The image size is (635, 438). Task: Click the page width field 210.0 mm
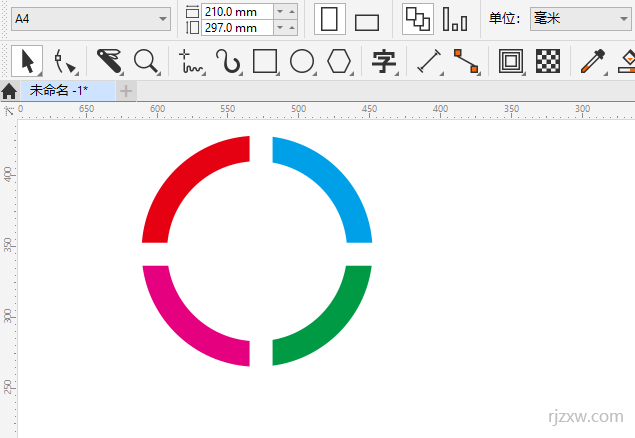[236, 11]
